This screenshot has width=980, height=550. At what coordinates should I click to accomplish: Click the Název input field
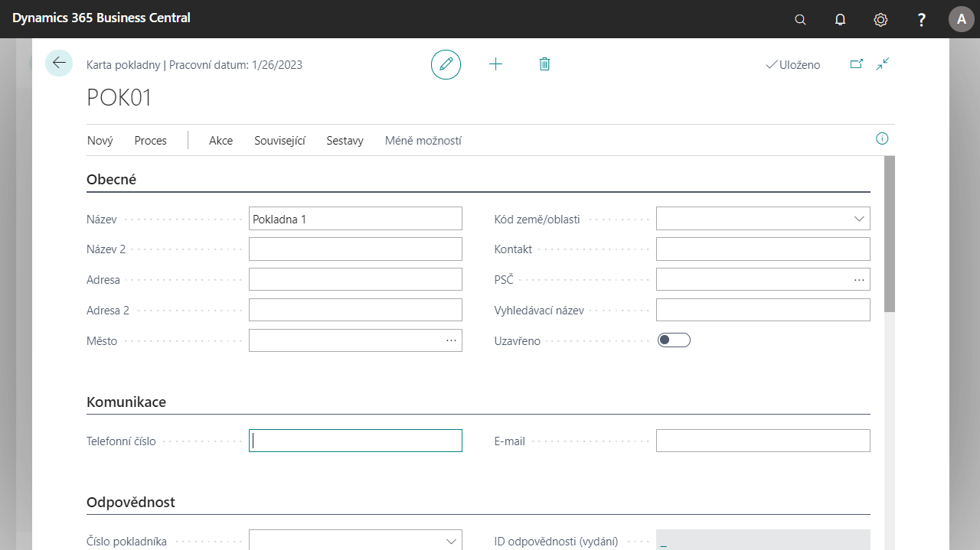355,219
